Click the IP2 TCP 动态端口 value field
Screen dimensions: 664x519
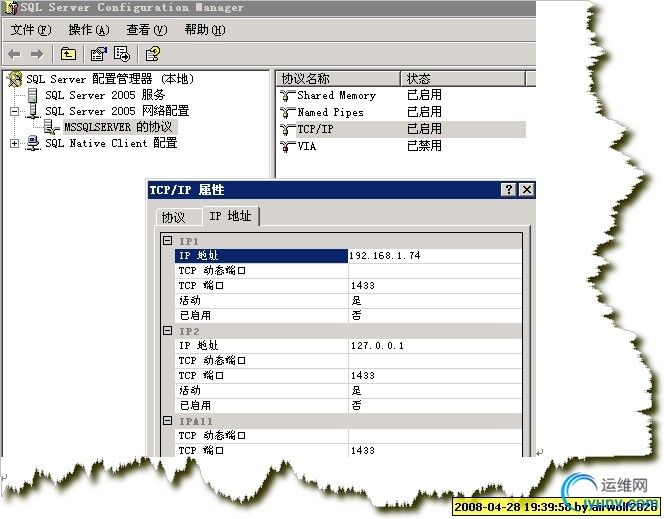435,361
